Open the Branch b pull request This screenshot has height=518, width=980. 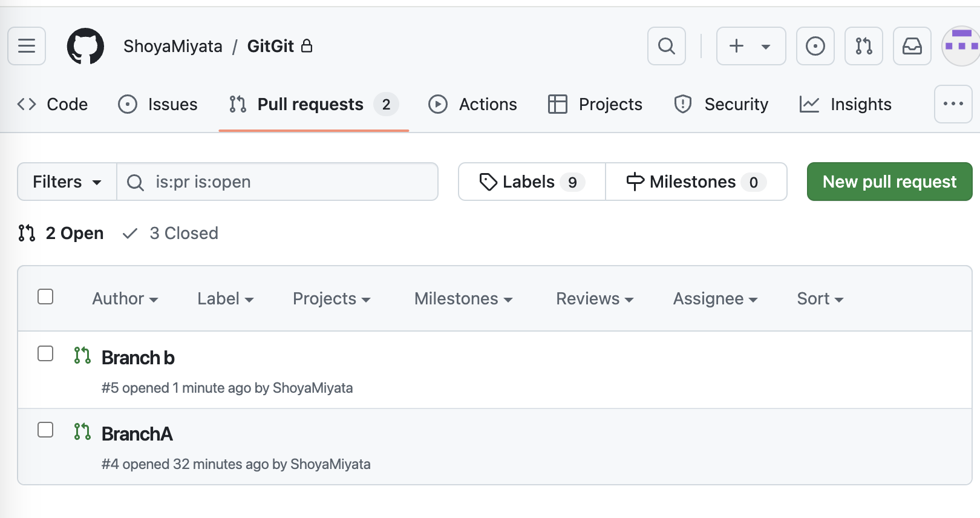[138, 358]
